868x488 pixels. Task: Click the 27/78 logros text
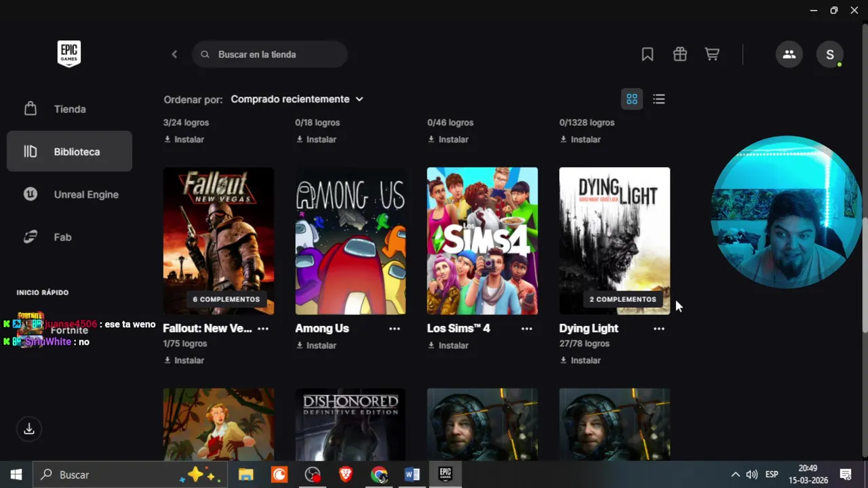coord(585,344)
